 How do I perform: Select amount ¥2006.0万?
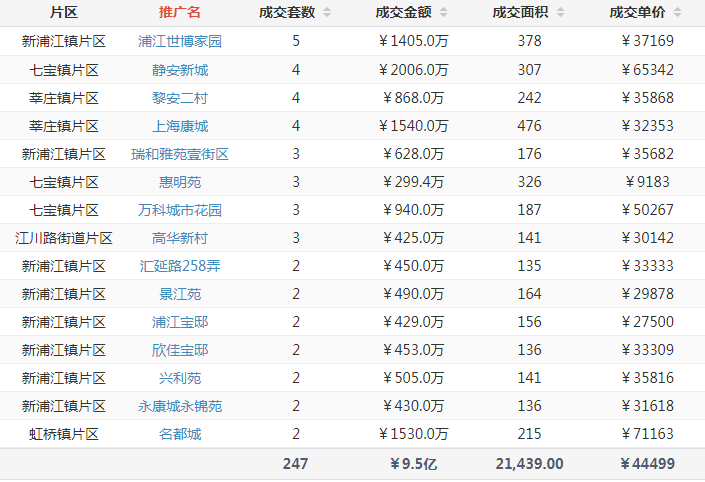[413, 70]
